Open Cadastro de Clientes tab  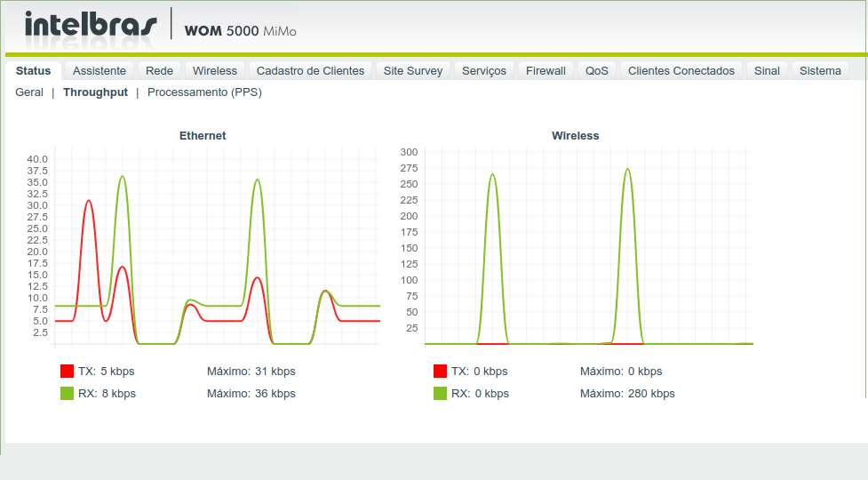tap(310, 71)
